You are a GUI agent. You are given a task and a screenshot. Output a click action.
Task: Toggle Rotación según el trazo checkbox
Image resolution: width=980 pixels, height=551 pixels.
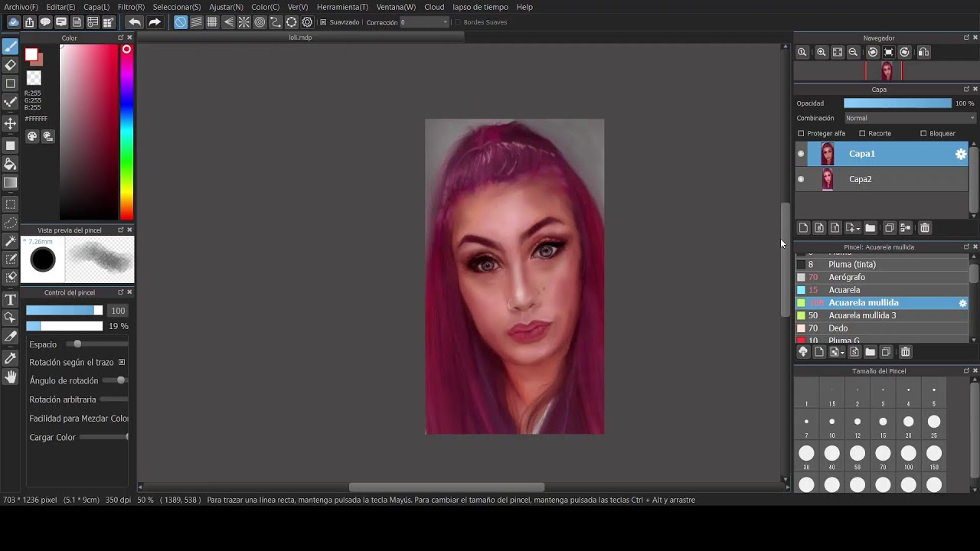121,362
